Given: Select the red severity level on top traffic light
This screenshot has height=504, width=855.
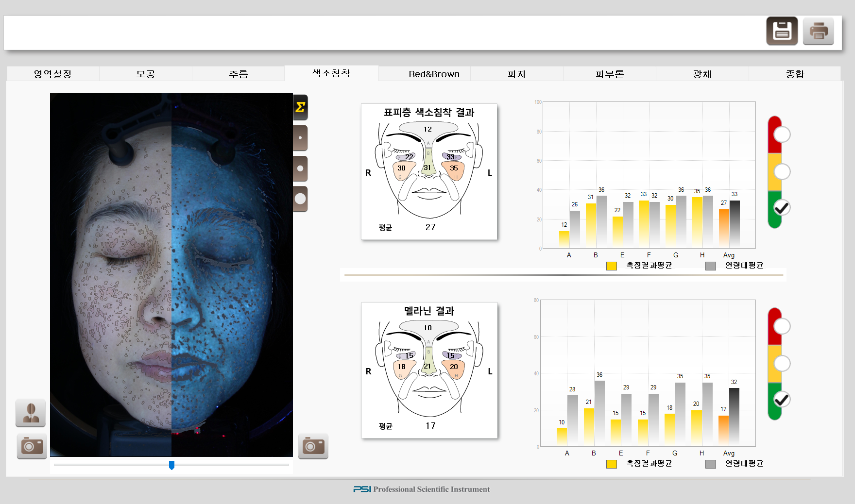Looking at the screenshot, I should (x=783, y=134).
